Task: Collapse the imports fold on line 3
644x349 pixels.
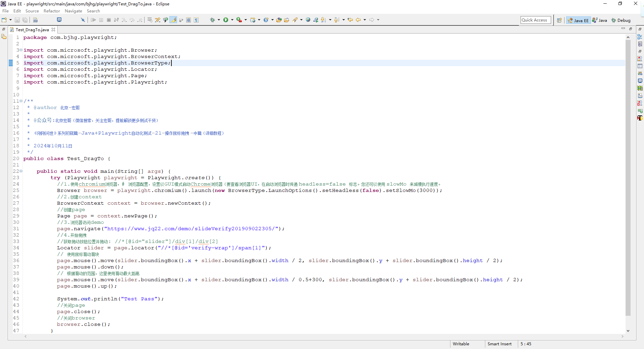Action: pyautogui.click(x=21, y=50)
